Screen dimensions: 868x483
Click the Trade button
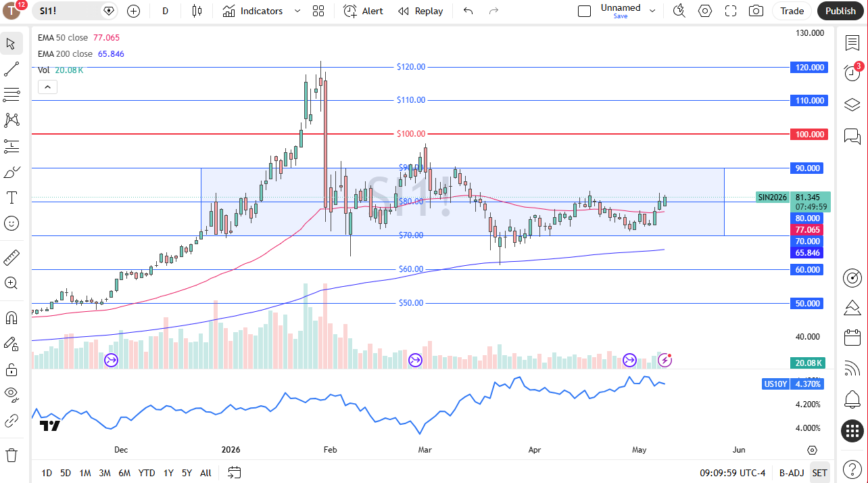792,11
